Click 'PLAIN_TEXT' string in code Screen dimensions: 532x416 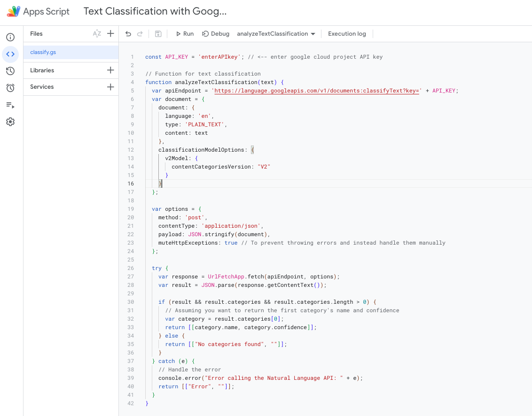(204, 124)
